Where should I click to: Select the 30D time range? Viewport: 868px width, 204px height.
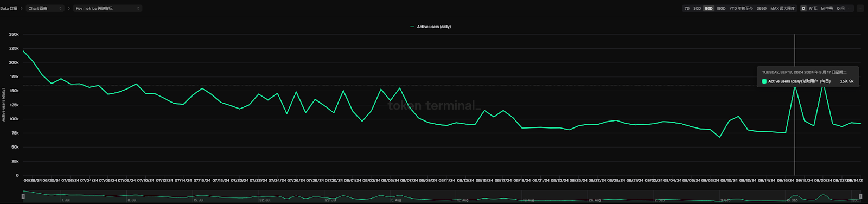(697, 8)
